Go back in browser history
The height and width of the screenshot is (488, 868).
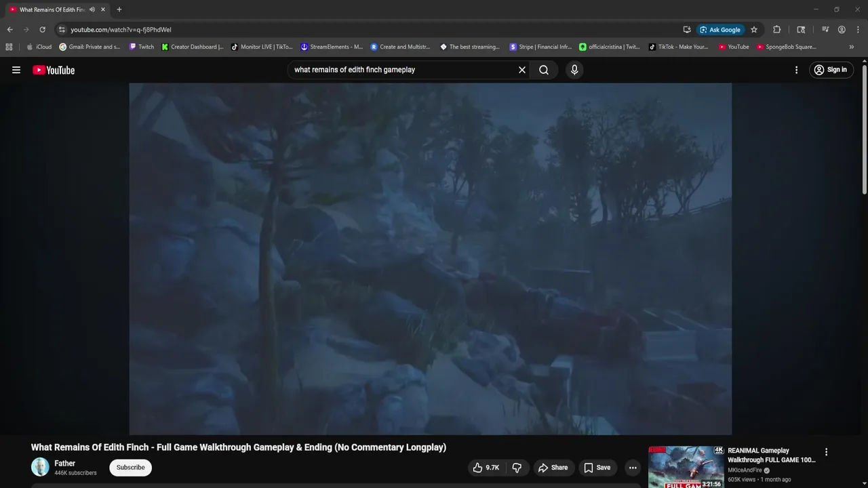[9, 30]
